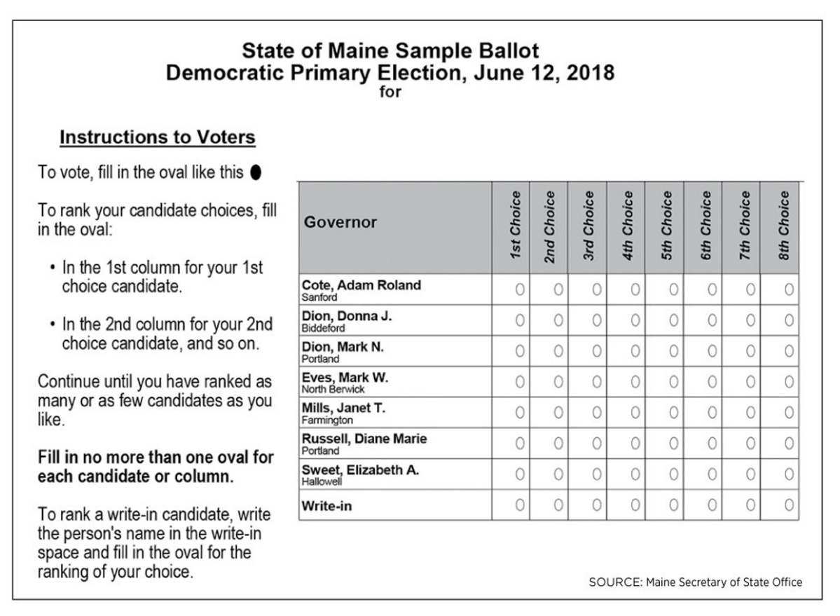Mark 2nd Choice oval for Dion, Donna J.
This screenshot has height=616, width=840.
pyautogui.click(x=558, y=320)
